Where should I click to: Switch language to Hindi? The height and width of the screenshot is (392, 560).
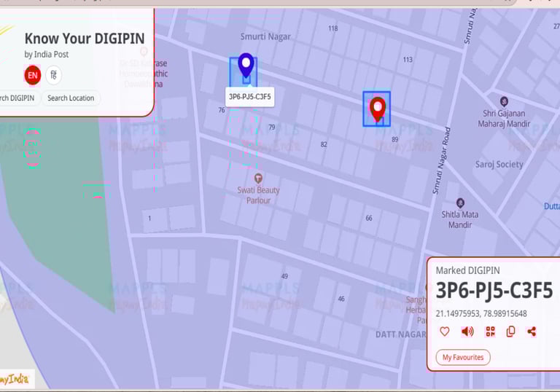pyautogui.click(x=53, y=75)
